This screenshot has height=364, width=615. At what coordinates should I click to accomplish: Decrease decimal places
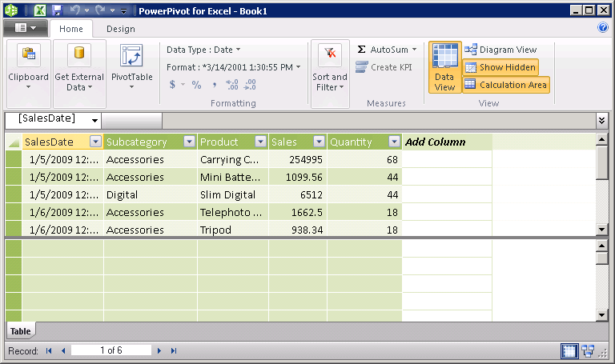[x=250, y=85]
